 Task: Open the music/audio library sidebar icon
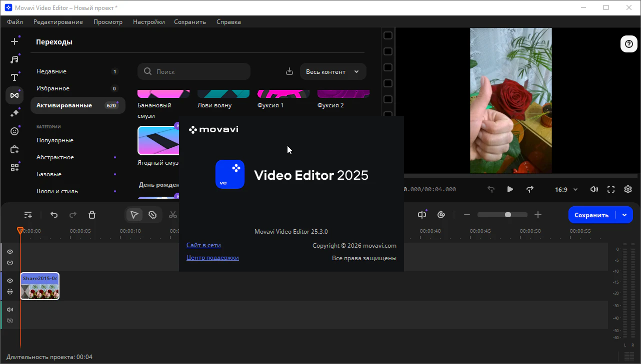pyautogui.click(x=14, y=59)
